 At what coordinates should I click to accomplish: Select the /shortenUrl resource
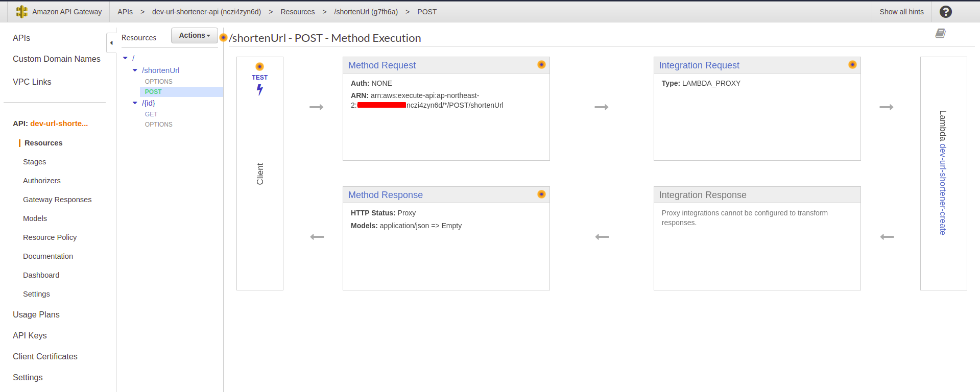pyautogui.click(x=160, y=70)
